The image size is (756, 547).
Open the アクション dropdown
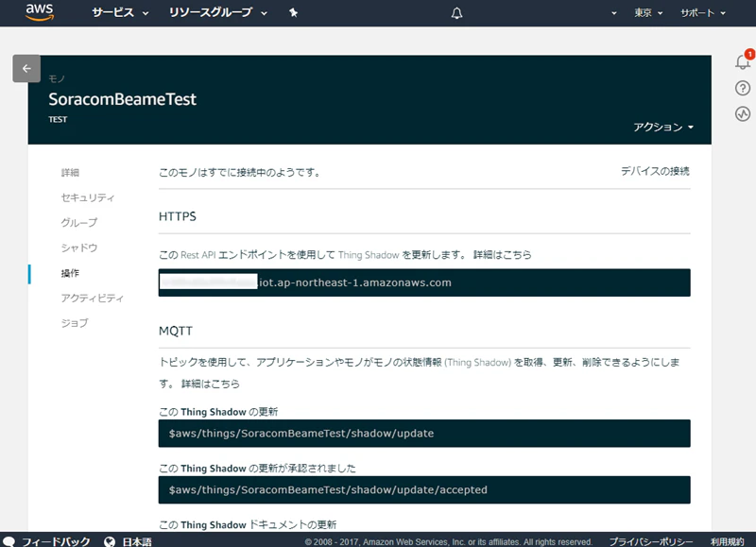(x=663, y=127)
